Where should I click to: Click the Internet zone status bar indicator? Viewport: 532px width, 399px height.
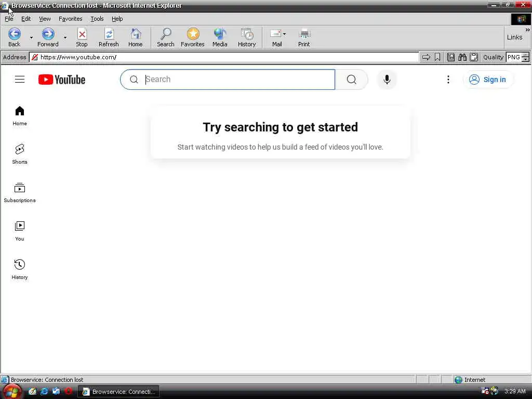(470, 380)
